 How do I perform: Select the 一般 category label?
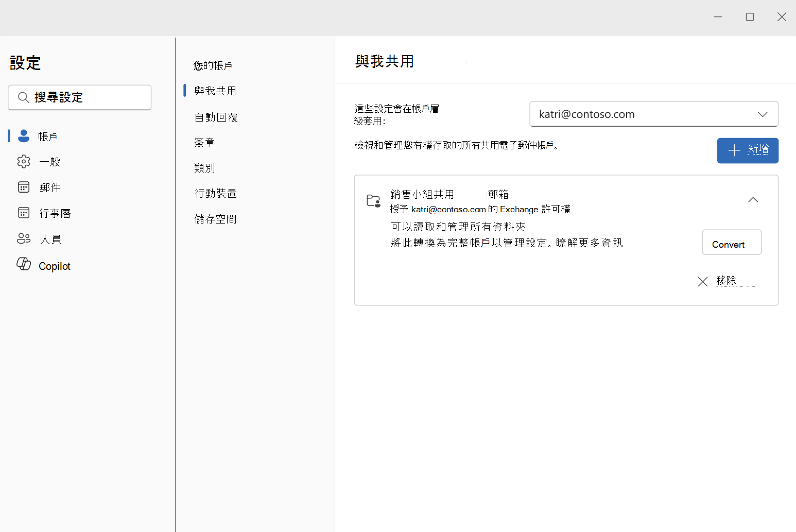pos(50,162)
